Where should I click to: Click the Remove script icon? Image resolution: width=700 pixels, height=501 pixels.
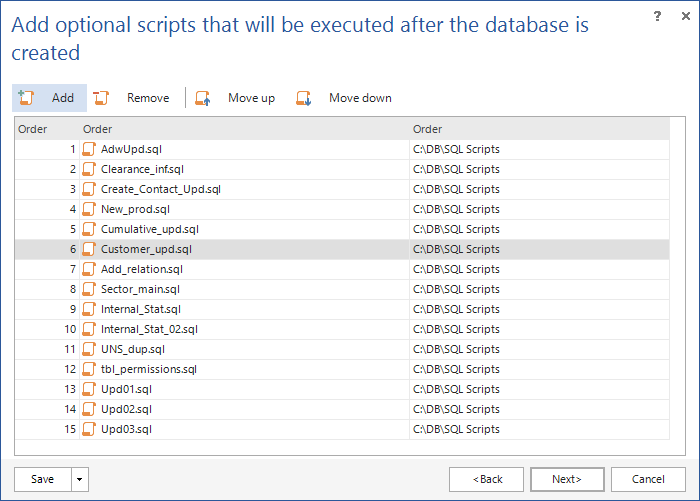101,98
